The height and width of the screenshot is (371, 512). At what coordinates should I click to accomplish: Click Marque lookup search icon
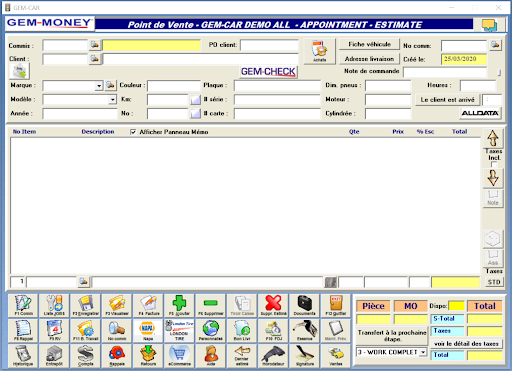[x=110, y=85]
